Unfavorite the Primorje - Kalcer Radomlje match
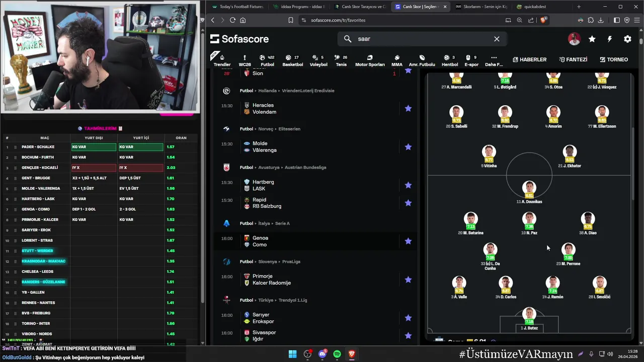The height and width of the screenshot is (362, 644). point(408,280)
